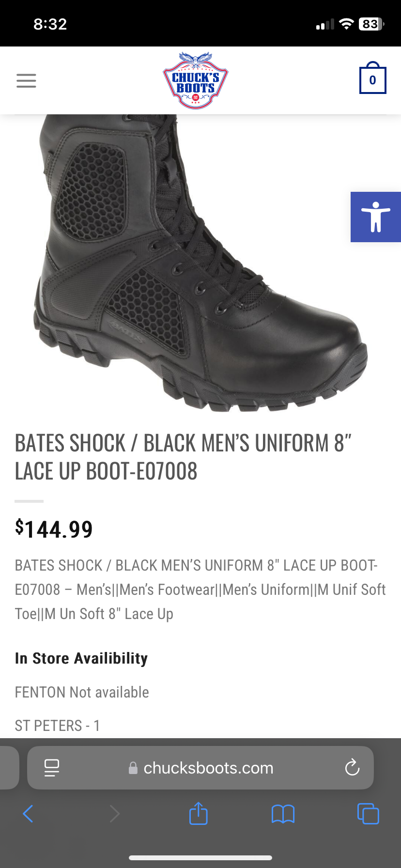Image resolution: width=401 pixels, height=868 pixels.
Task: Tap the adjacent tab peeking beside address bar
Action: point(9,768)
